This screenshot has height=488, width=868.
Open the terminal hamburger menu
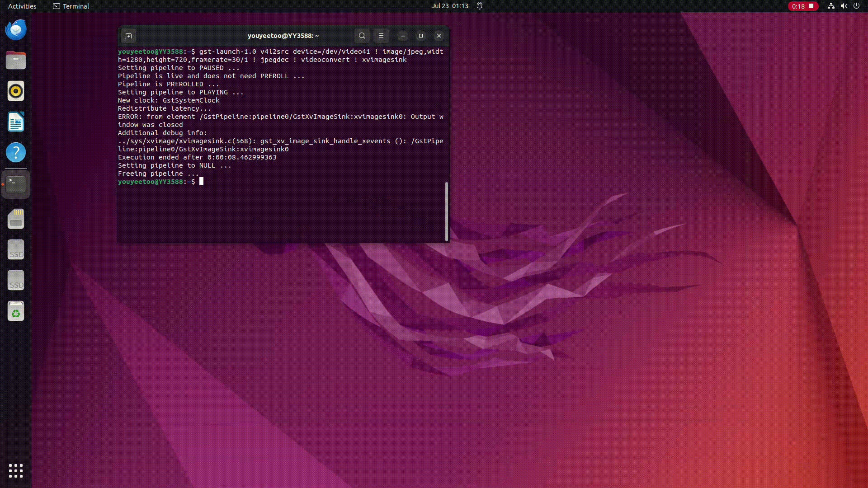coord(381,36)
